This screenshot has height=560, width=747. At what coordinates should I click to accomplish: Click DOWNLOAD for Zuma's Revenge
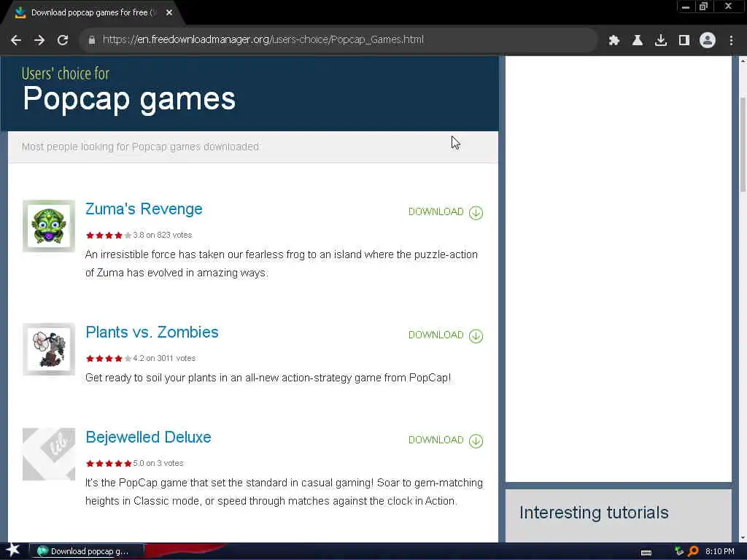[446, 212]
